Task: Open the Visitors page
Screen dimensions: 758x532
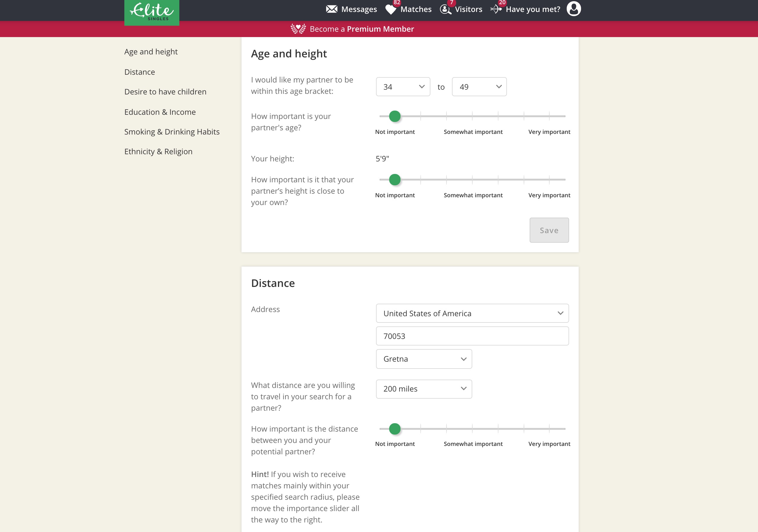Action: tap(468, 9)
